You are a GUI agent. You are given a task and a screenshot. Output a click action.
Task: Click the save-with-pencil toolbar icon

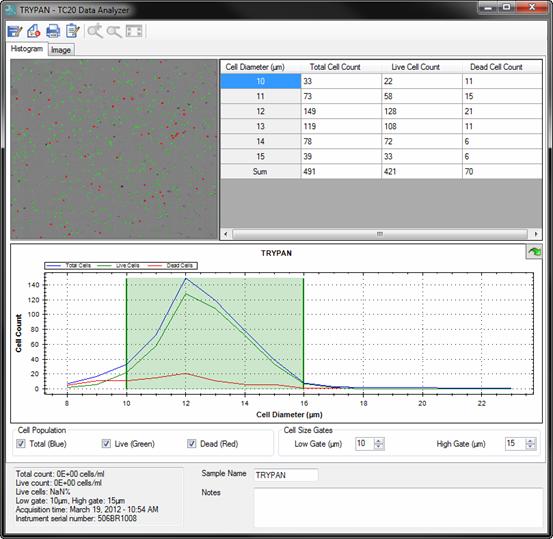pyautogui.click(x=15, y=31)
